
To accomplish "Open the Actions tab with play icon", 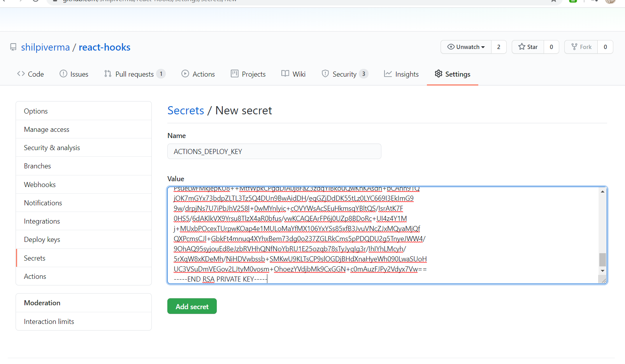I will click(x=198, y=74).
